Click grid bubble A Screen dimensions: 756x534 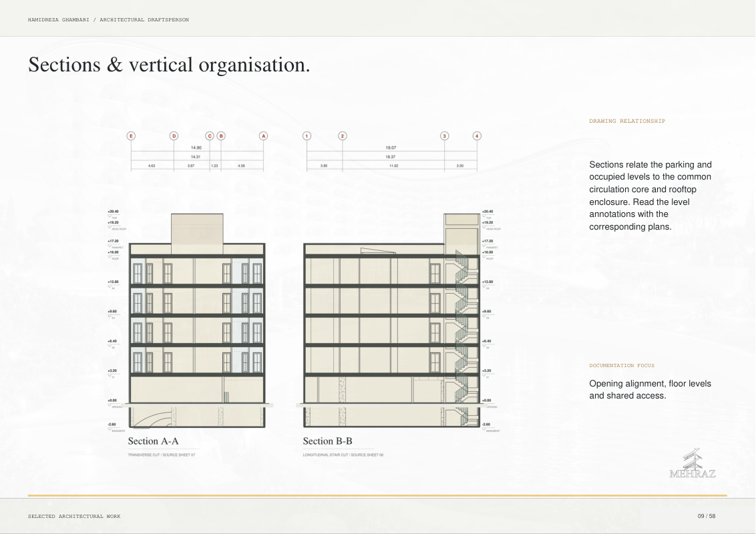264,136
